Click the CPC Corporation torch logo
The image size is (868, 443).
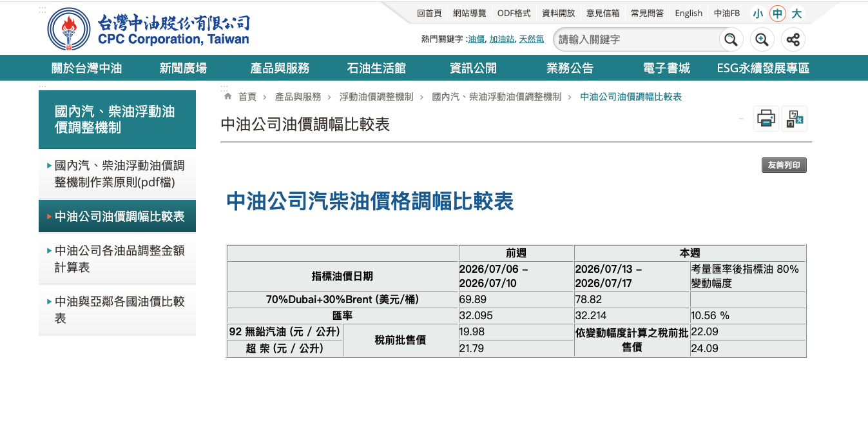click(x=68, y=29)
